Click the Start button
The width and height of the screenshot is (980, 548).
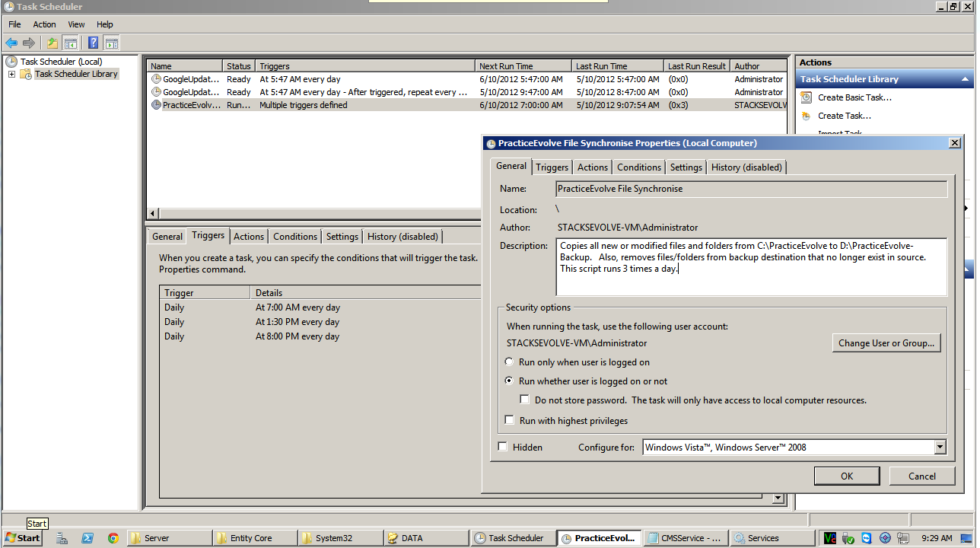(x=22, y=538)
